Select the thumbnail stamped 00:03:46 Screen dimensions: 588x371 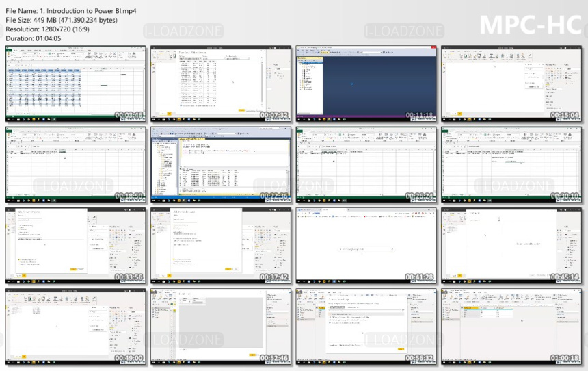(76, 84)
